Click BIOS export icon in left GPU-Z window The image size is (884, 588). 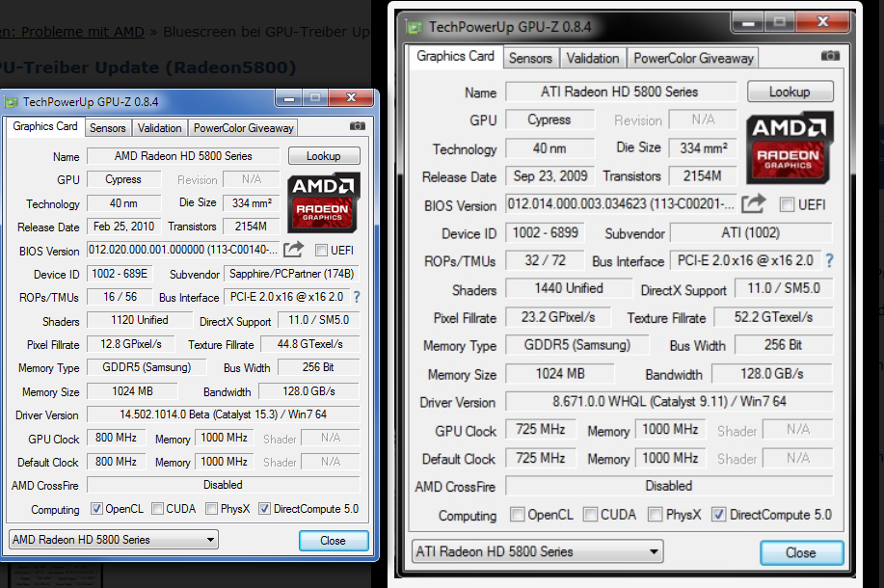(293, 250)
